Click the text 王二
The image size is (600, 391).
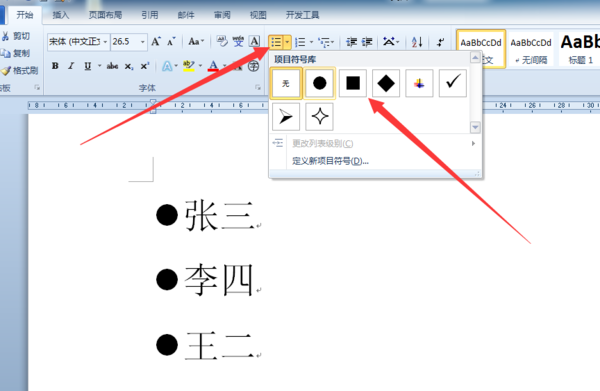[219, 345]
